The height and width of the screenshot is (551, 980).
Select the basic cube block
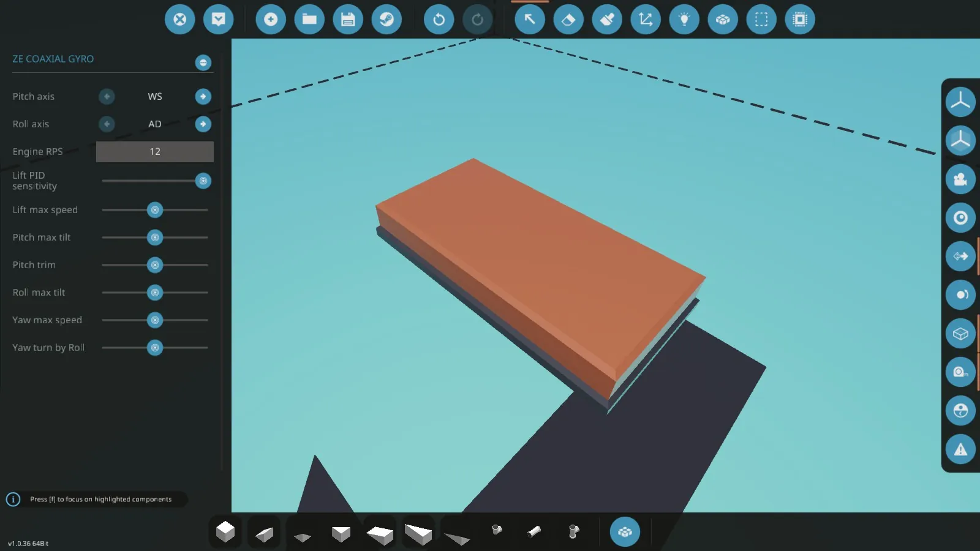[225, 531]
